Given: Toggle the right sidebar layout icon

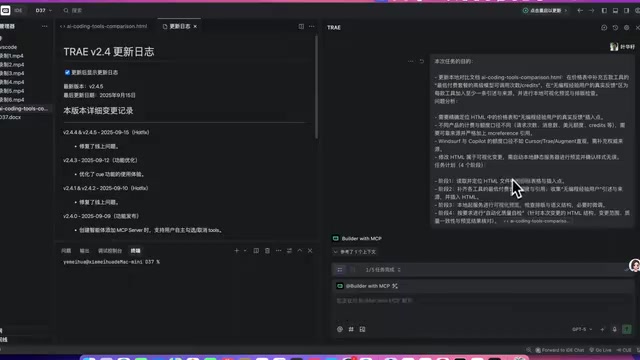Looking at the screenshot, I should point(626,10).
